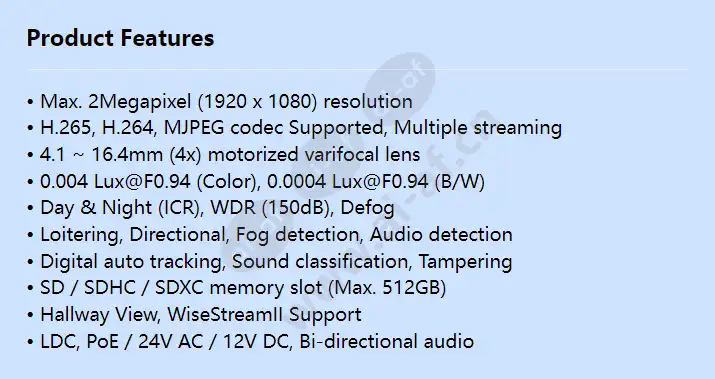
Task: Click the Product Features heading
Action: tap(120, 38)
